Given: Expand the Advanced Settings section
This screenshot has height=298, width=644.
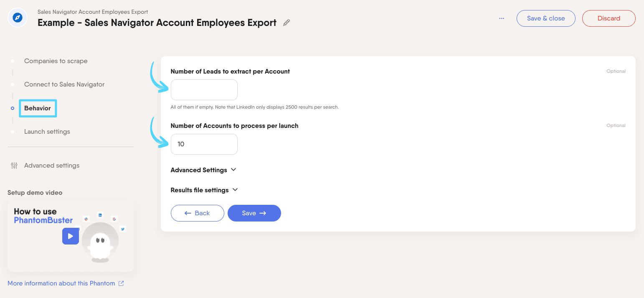Looking at the screenshot, I should (x=203, y=170).
